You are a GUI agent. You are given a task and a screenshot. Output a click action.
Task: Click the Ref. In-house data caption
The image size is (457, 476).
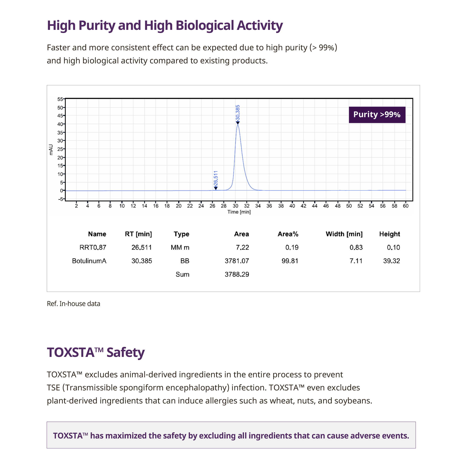73,304
